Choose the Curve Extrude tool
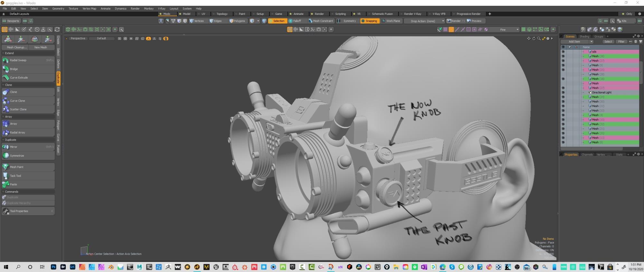 pos(28,78)
